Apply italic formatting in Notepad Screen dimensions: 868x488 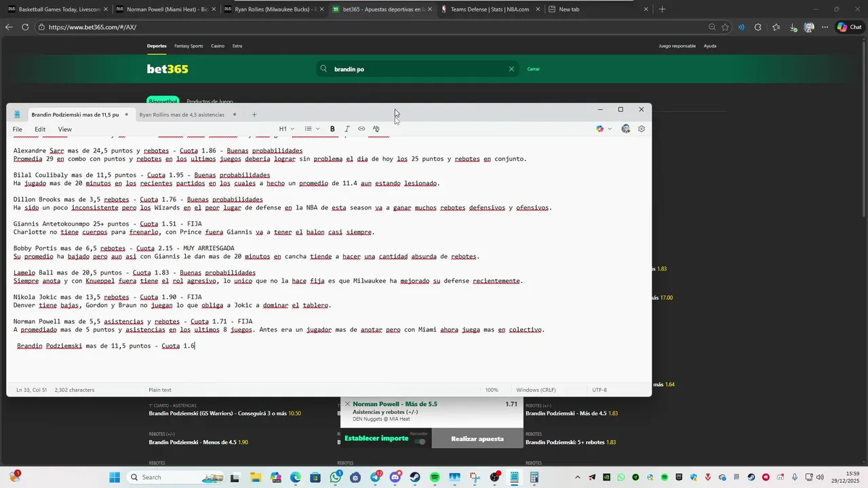347,129
